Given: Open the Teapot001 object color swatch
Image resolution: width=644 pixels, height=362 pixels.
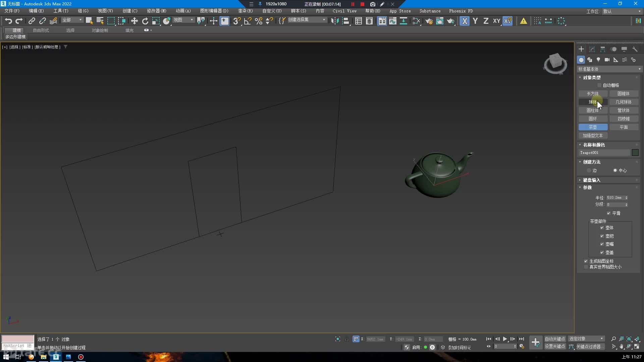Looking at the screenshot, I should (x=635, y=153).
